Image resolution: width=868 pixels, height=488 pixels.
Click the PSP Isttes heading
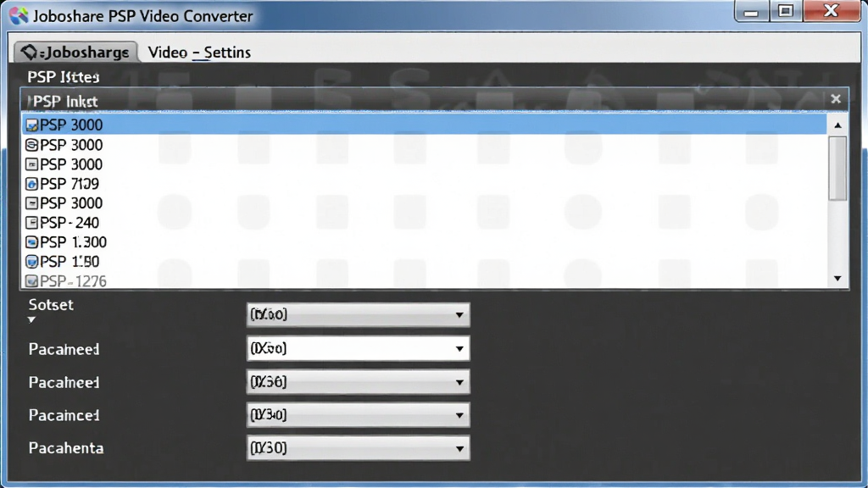(x=63, y=77)
